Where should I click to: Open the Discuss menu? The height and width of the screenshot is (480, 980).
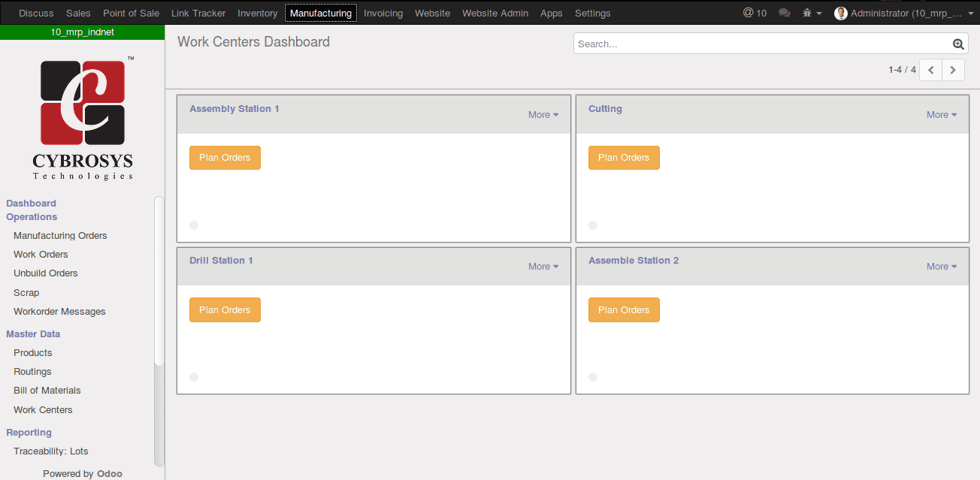[36, 13]
